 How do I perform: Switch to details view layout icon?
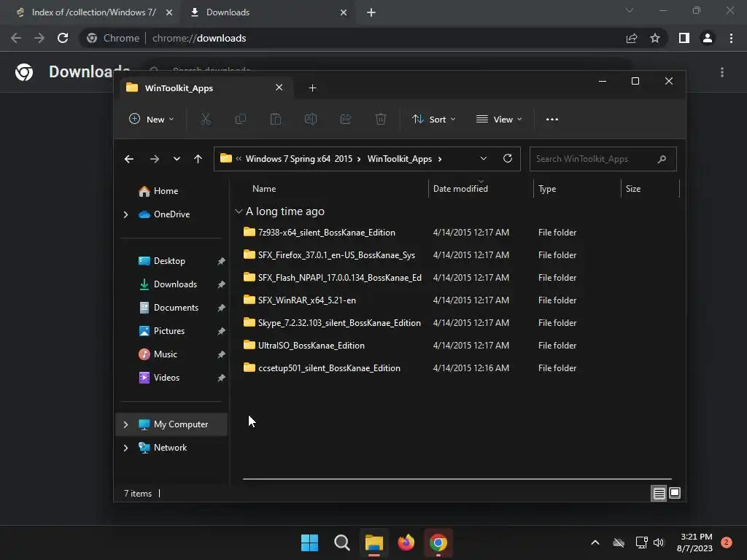[x=659, y=494]
